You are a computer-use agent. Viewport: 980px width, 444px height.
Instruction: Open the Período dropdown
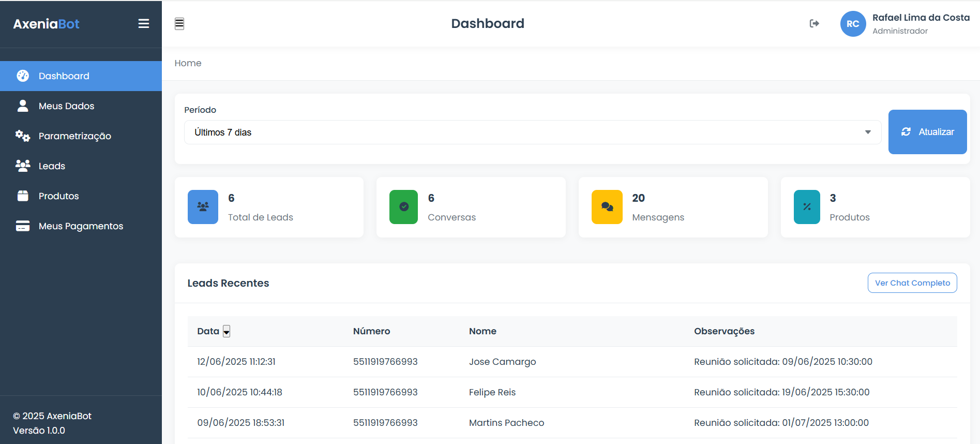[x=533, y=132]
